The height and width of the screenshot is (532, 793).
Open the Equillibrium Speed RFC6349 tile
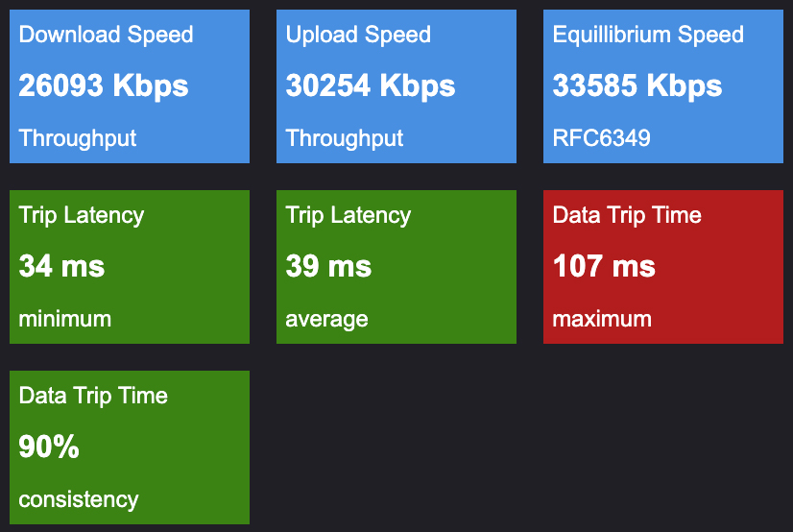coord(663,86)
